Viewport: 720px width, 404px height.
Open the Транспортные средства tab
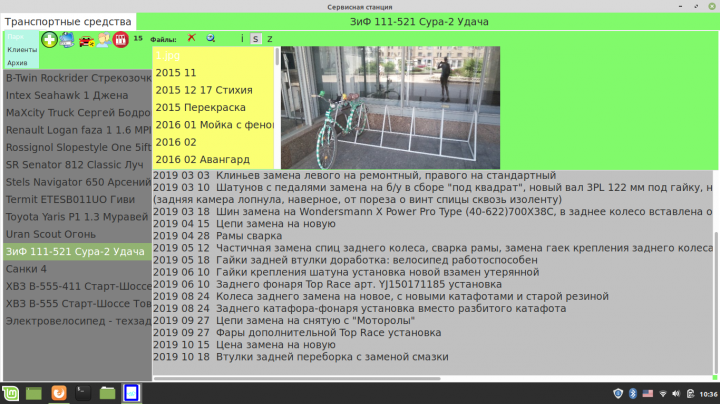tap(68, 22)
